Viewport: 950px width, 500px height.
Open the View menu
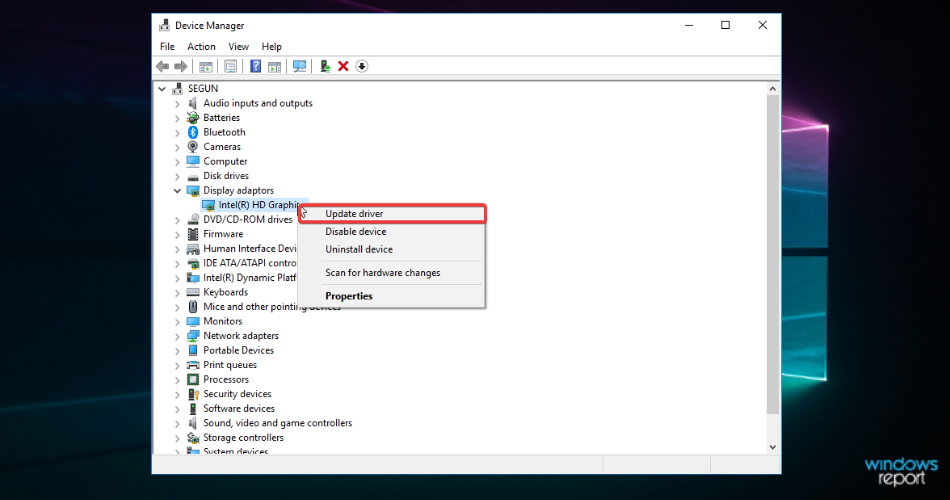pos(238,47)
